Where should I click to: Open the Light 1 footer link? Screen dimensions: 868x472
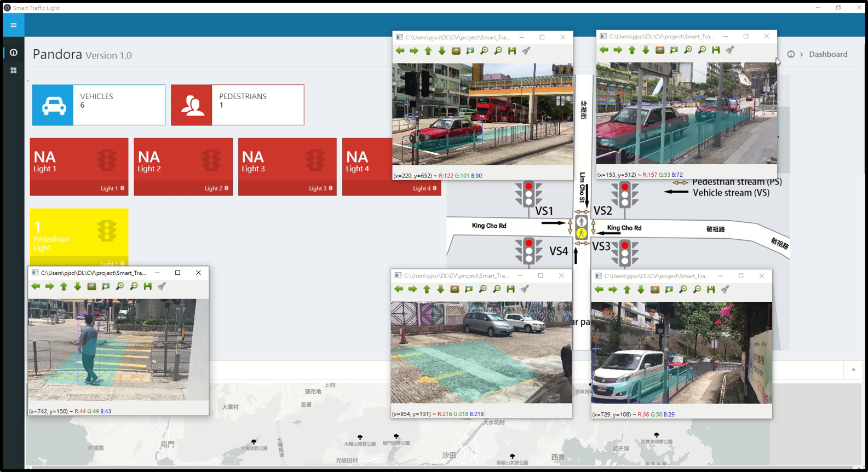pyautogui.click(x=112, y=188)
